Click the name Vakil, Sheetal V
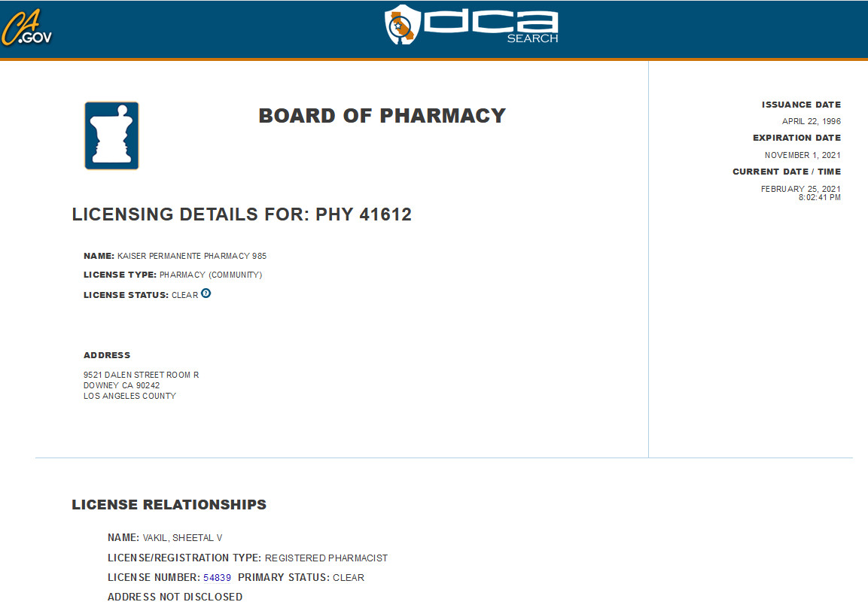This screenshot has width=868, height=608. (x=183, y=538)
